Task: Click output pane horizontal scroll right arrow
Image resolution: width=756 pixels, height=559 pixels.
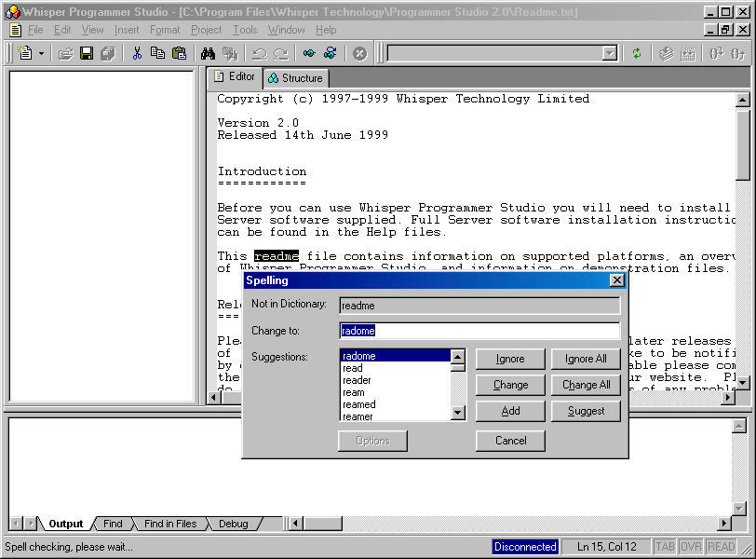Action: (723, 524)
